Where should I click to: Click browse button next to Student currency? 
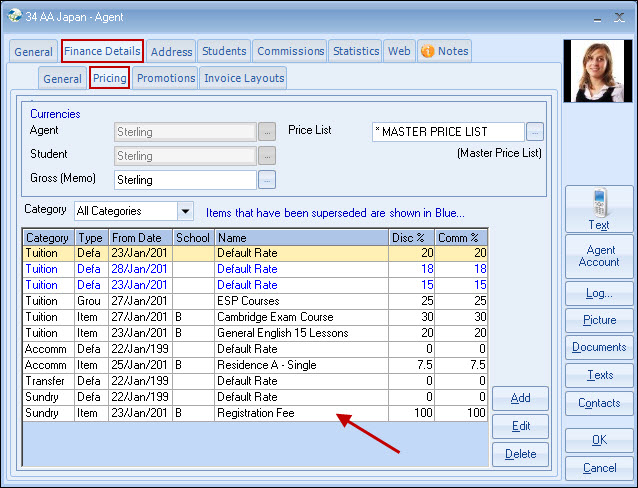[267, 155]
